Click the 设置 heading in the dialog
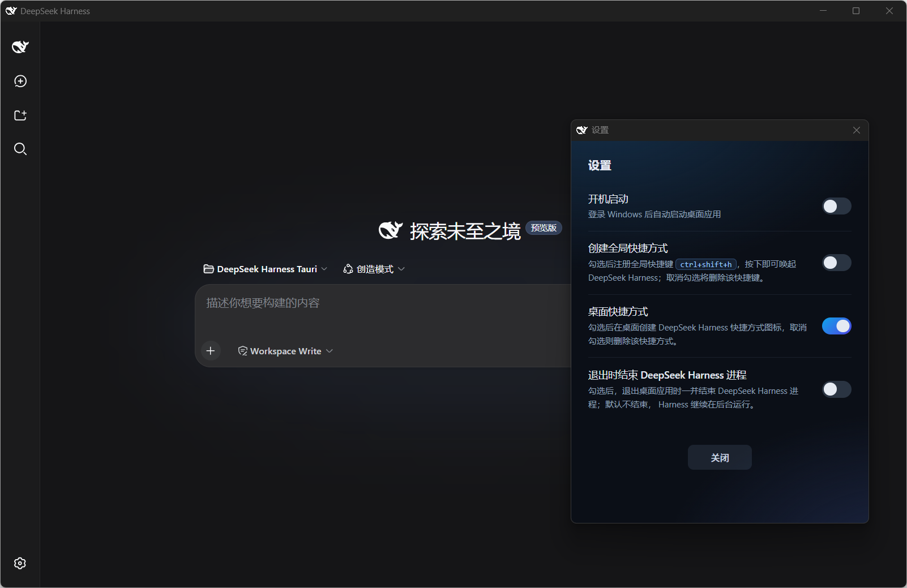This screenshot has height=588, width=907. 600,165
